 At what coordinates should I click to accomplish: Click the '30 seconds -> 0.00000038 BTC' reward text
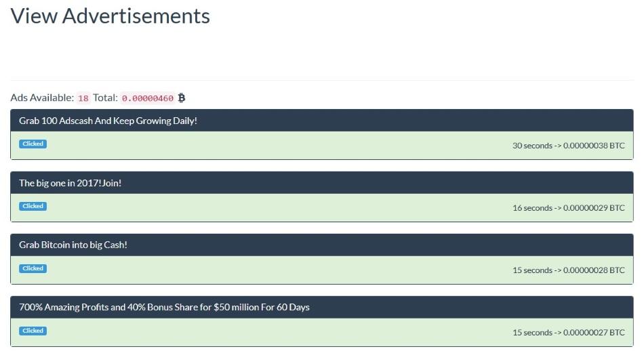[x=569, y=145]
